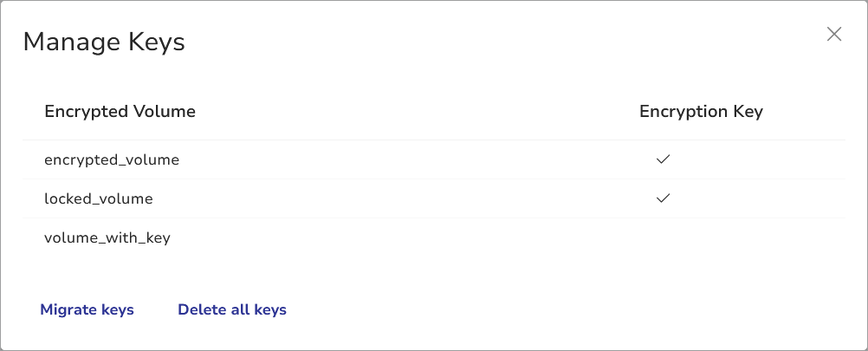The height and width of the screenshot is (351, 868).
Task: Close the Manage Keys dialog
Action: (834, 34)
